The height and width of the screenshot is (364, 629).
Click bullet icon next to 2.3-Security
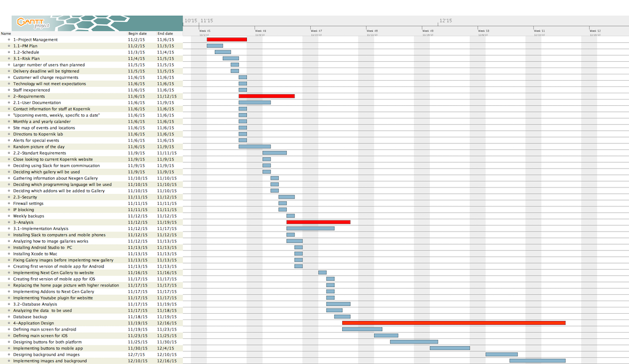8,197
